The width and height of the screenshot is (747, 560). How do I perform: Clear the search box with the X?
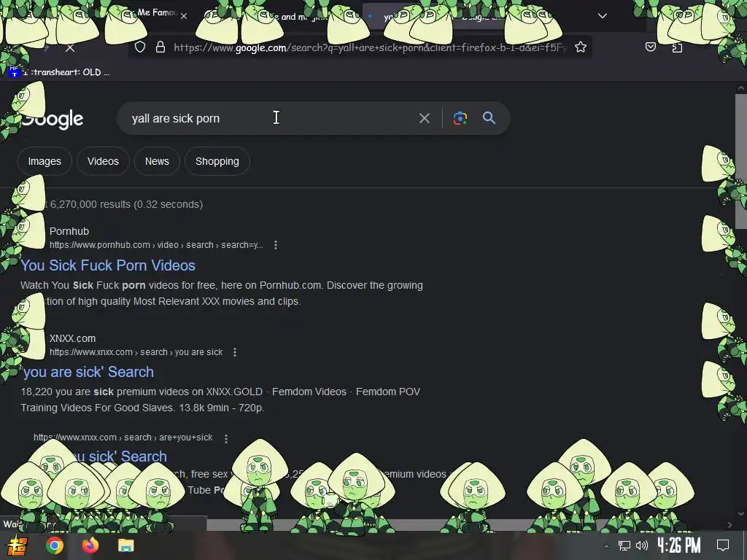pos(424,118)
